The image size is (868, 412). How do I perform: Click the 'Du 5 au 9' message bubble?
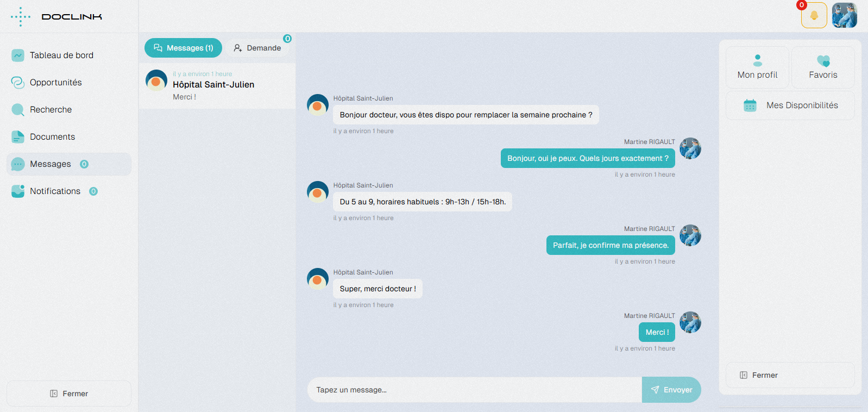(423, 202)
